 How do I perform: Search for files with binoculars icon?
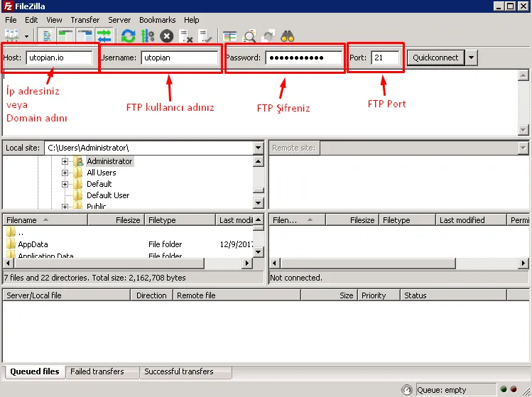288,36
